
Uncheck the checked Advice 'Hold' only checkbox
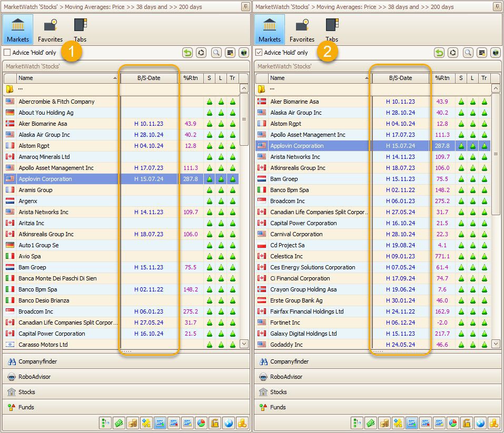(x=259, y=53)
